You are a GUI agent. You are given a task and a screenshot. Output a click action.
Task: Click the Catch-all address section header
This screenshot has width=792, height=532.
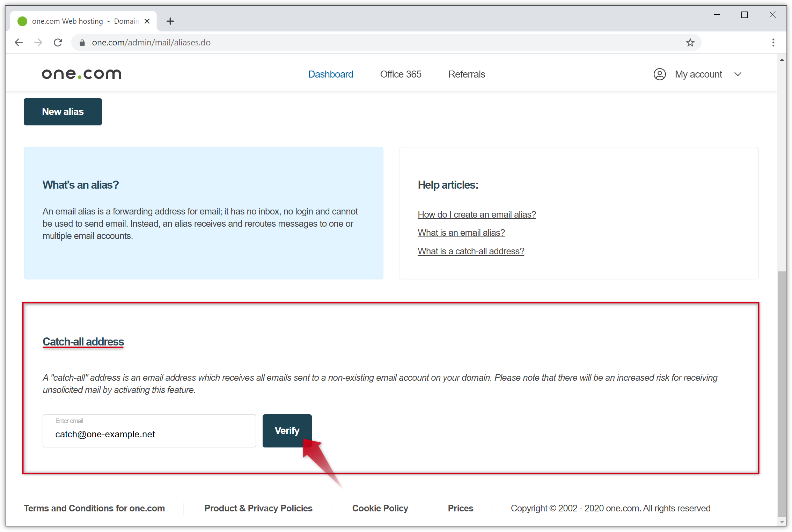[83, 341]
